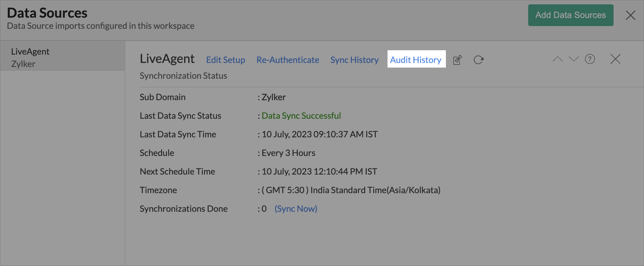Click the LiveAgent heading title
644x266 pixels.
click(x=167, y=59)
